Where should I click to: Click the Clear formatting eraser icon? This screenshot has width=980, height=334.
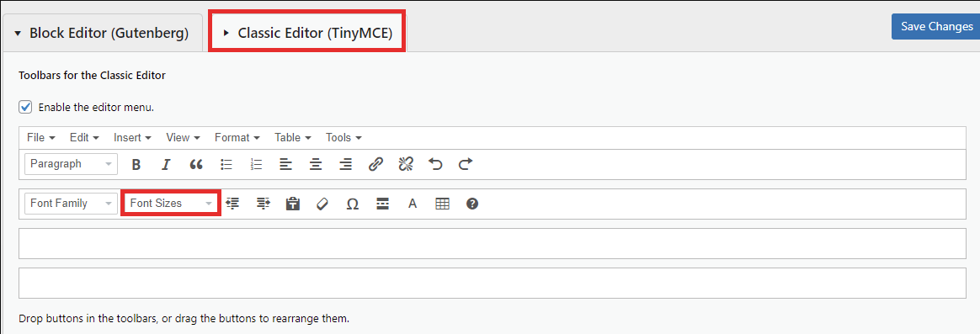point(322,204)
